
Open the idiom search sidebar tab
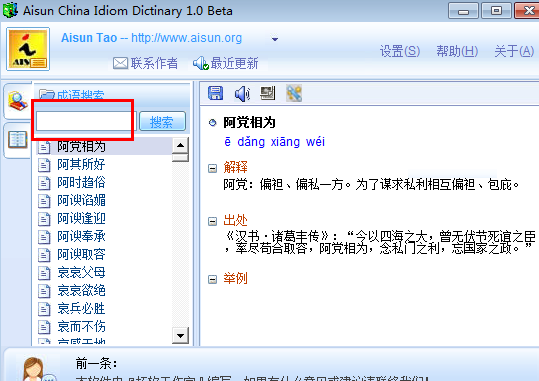pyautogui.click(x=18, y=101)
